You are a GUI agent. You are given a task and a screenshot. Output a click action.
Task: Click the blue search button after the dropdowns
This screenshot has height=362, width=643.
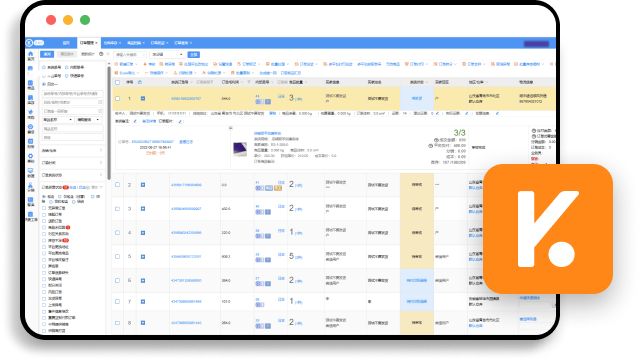tap(194, 55)
